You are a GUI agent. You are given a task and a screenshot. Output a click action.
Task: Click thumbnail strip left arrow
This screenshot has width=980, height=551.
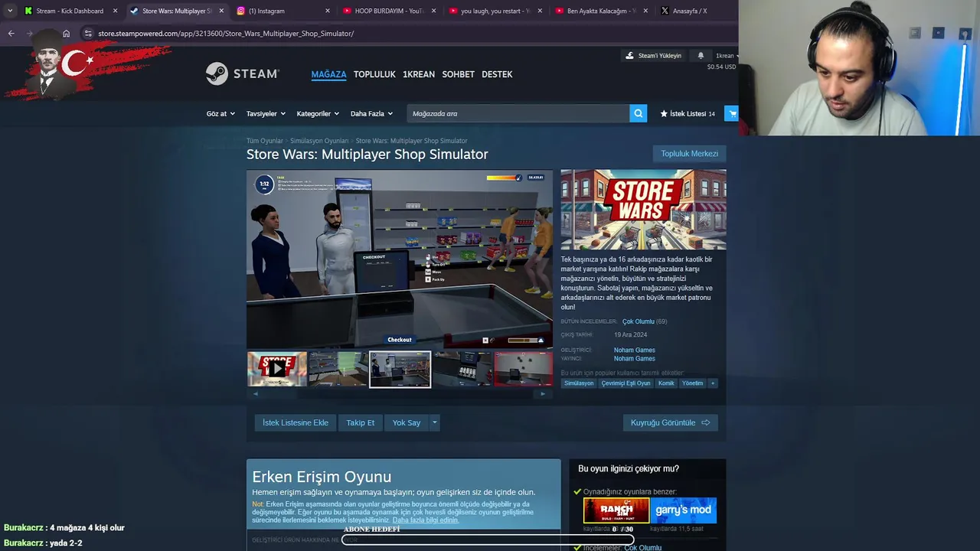[255, 393]
